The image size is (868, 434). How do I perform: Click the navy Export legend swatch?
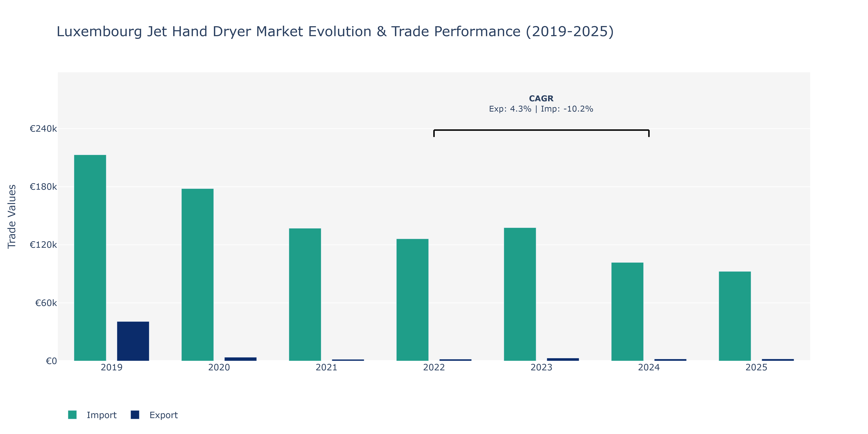pyautogui.click(x=135, y=415)
